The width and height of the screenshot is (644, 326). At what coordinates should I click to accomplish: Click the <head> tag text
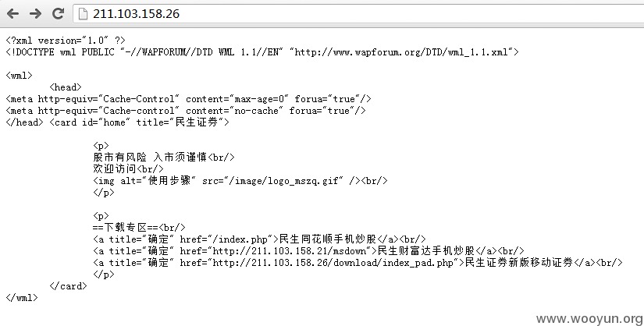tap(66, 87)
